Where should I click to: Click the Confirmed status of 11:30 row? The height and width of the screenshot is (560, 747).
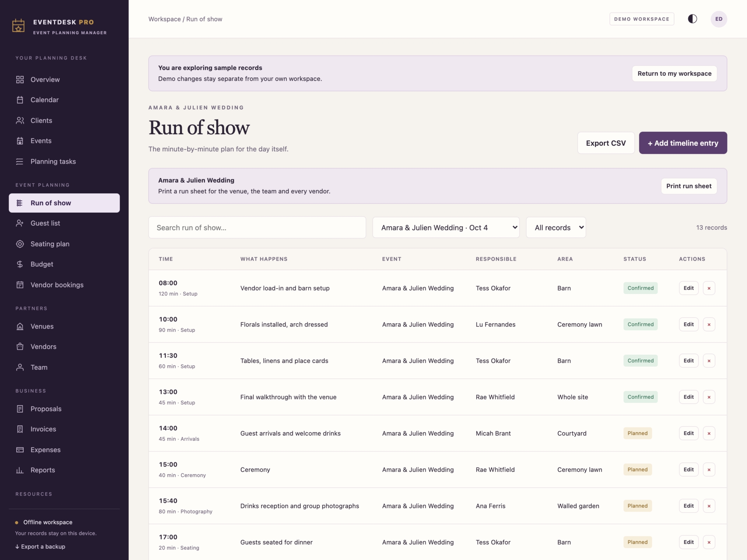coord(640,361)
